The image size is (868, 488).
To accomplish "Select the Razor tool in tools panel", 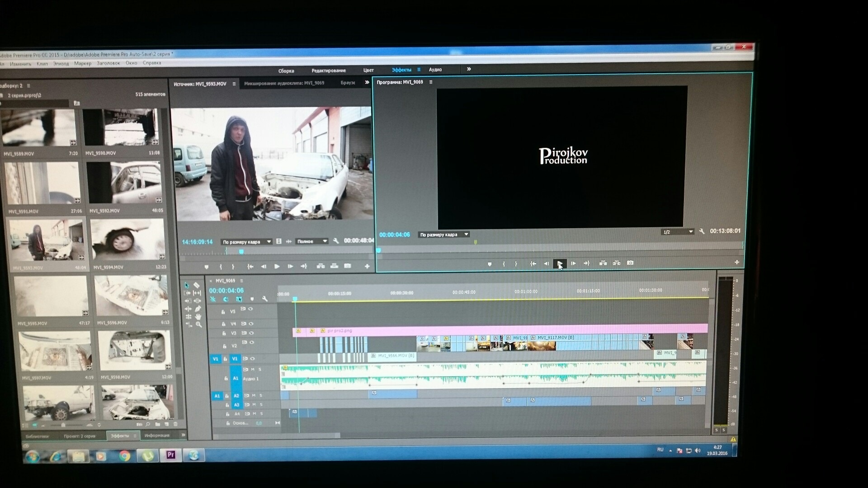I will pyautogui.click(x=197, y=285).
